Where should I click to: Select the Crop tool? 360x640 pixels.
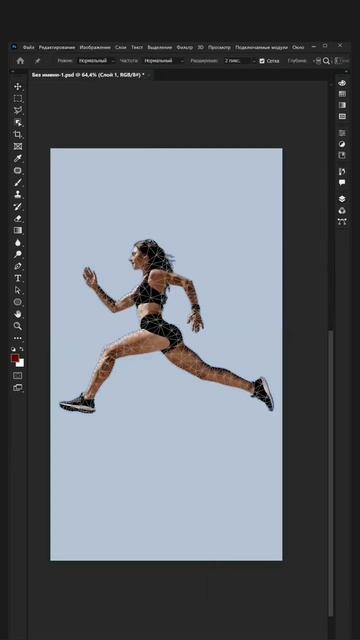point(18,135)
